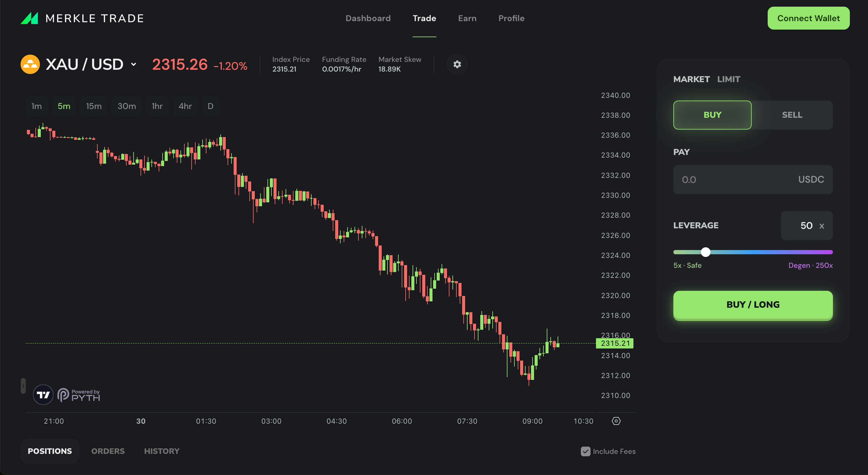Click the Powered by Pyth logo
The width and height of the screenshot is (868, 475).
79,395
